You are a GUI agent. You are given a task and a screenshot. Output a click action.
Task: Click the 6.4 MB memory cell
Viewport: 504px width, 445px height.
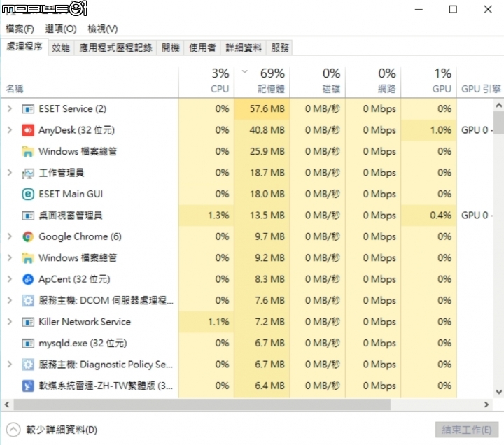262,386
